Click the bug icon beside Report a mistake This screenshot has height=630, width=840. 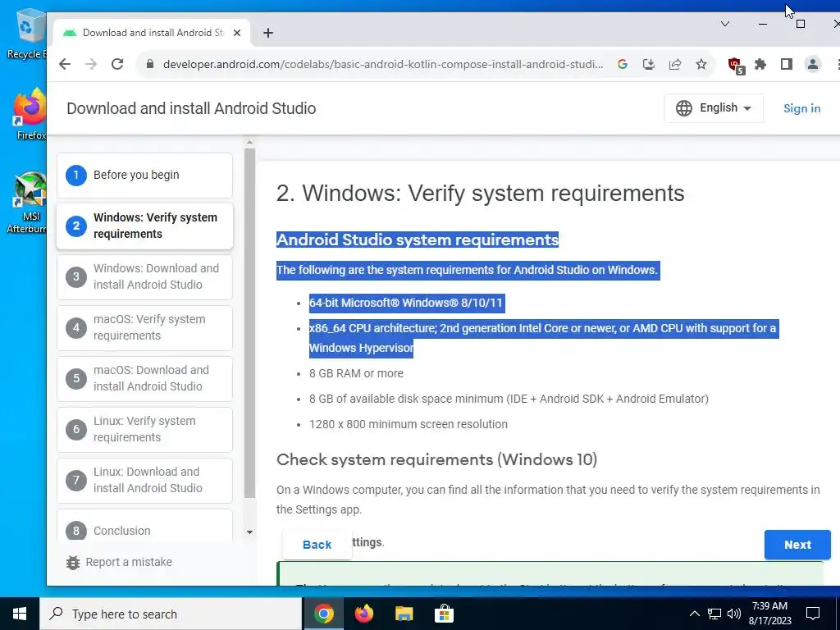pyautogui.click(x=73, y=563)
